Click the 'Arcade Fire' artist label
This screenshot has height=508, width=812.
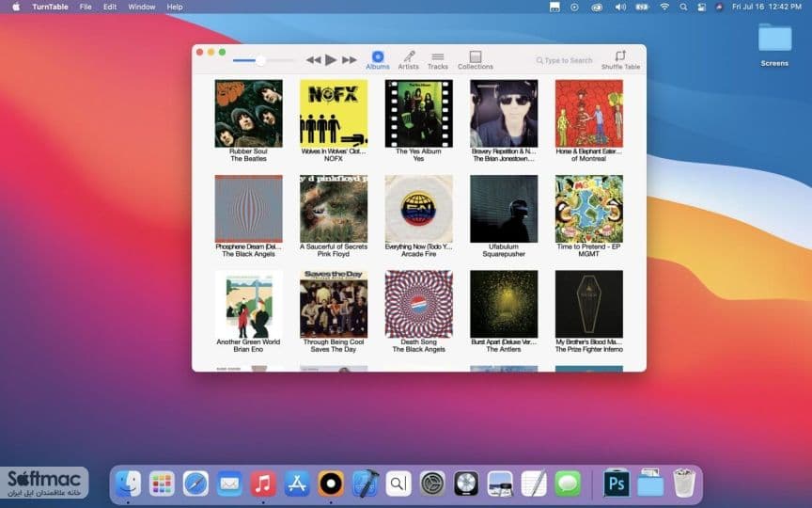pyautogui.click(x=418, y=254)
